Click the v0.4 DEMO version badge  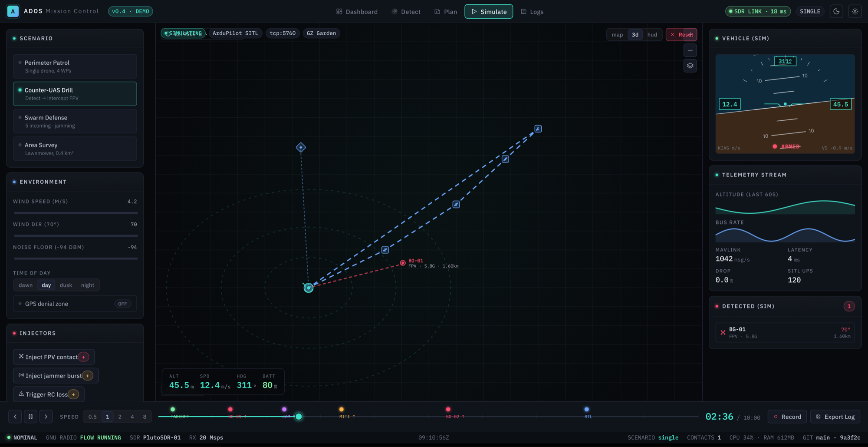click(131, 11)
